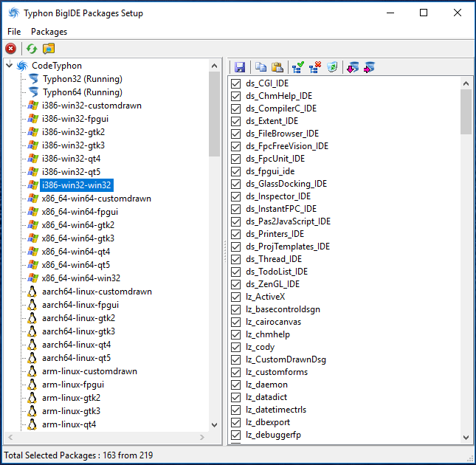Click penguin icon beside arm-linux-fpgui
The width and height of the screenshot is (476, 465).
pyautogui.click(x=32, y=385)
